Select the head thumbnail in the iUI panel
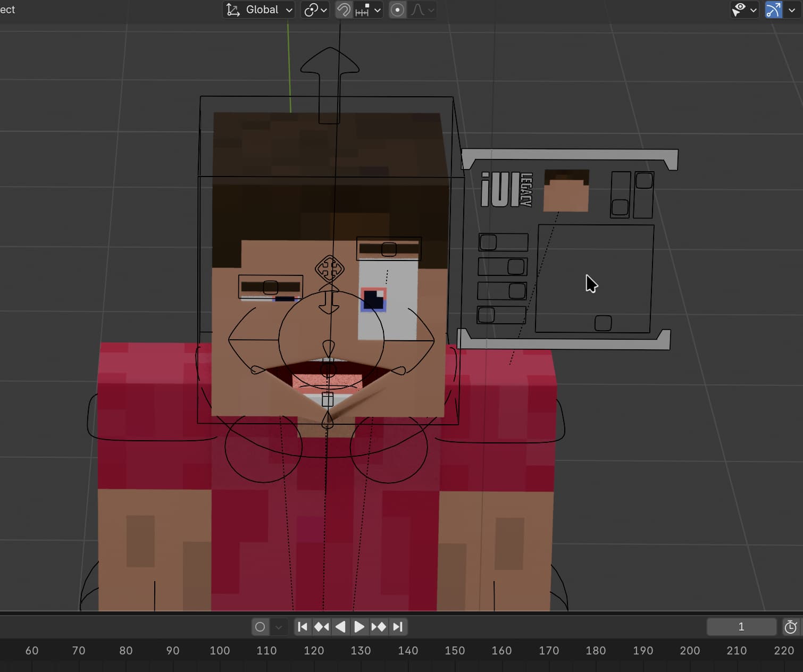 pyautogui.click(x=566, y=190)
